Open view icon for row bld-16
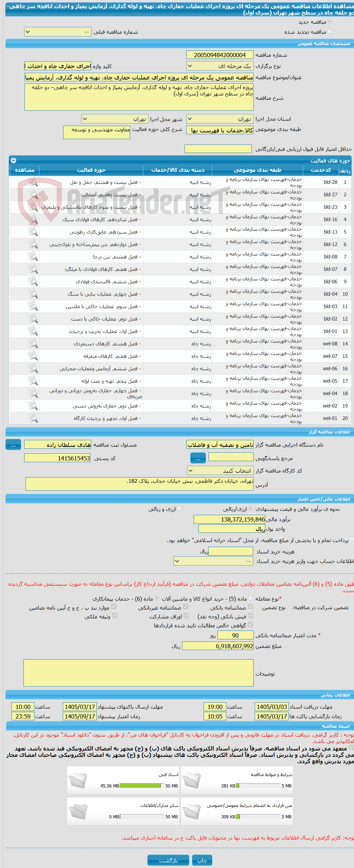Screen dimensions: 354x868 click(x=33, y=219)
